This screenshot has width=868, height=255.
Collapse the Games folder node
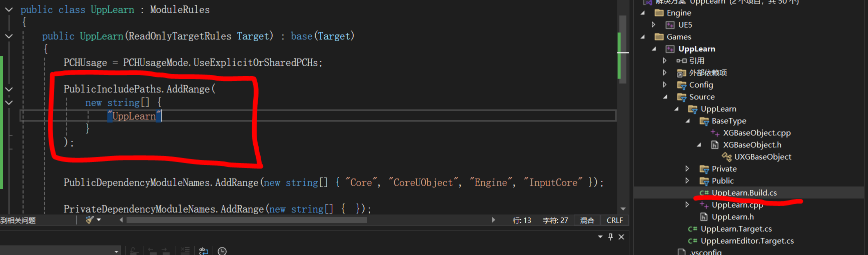click(x=643, y=37)
